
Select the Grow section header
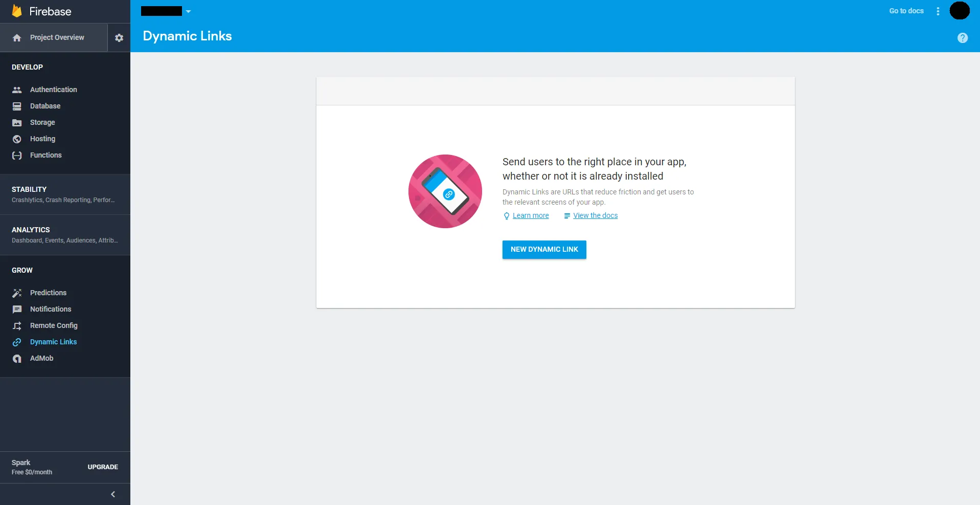click(22, 270)
